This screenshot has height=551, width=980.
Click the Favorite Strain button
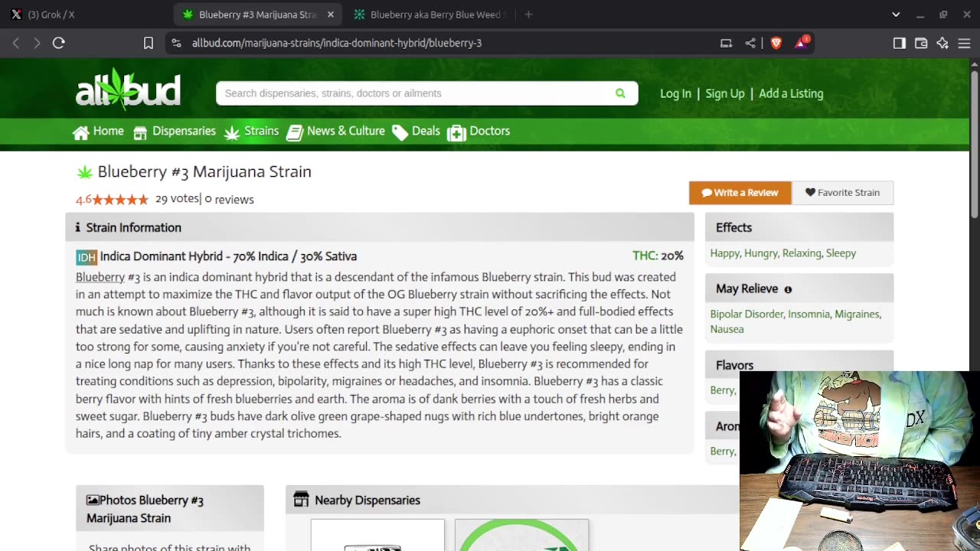(842, 193)
